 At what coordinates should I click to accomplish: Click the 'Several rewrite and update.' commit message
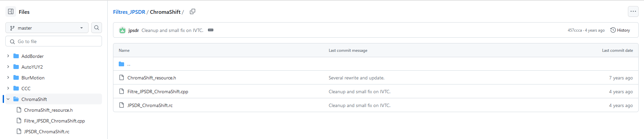click(x=357, y=78)
